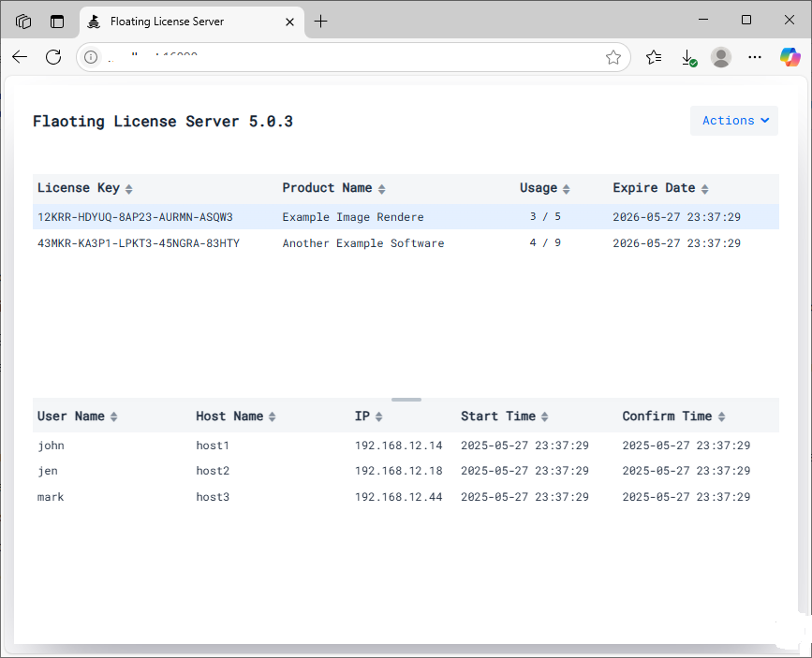The height and width of the screenshot is (658, 812).
Task: Open the Actions dropdown menu
Action: (x=734, y=121)
